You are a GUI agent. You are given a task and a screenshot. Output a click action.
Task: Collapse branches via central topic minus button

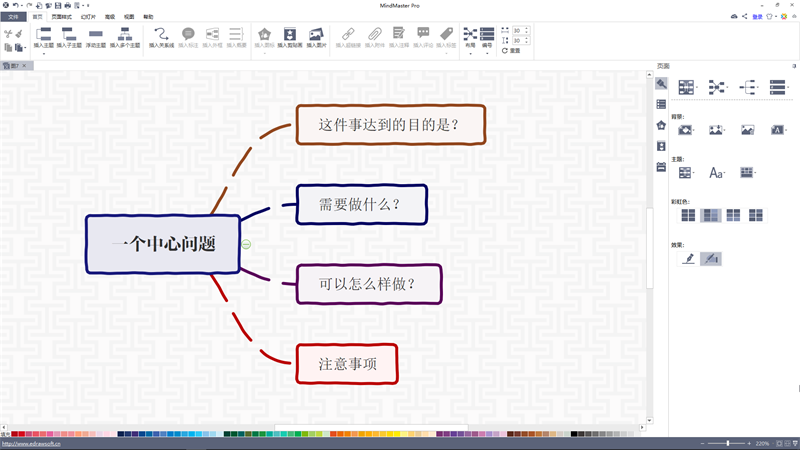(246, 244)
